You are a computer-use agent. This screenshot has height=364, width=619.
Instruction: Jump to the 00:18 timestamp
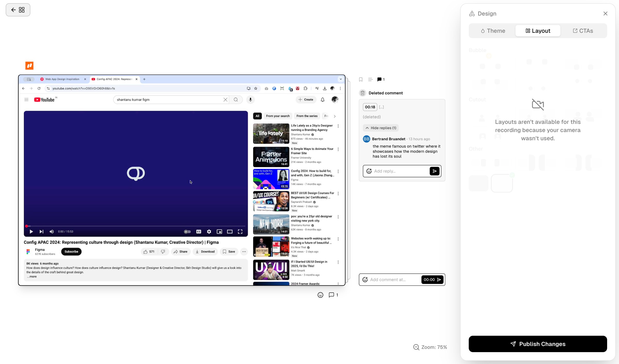[370, 107]
